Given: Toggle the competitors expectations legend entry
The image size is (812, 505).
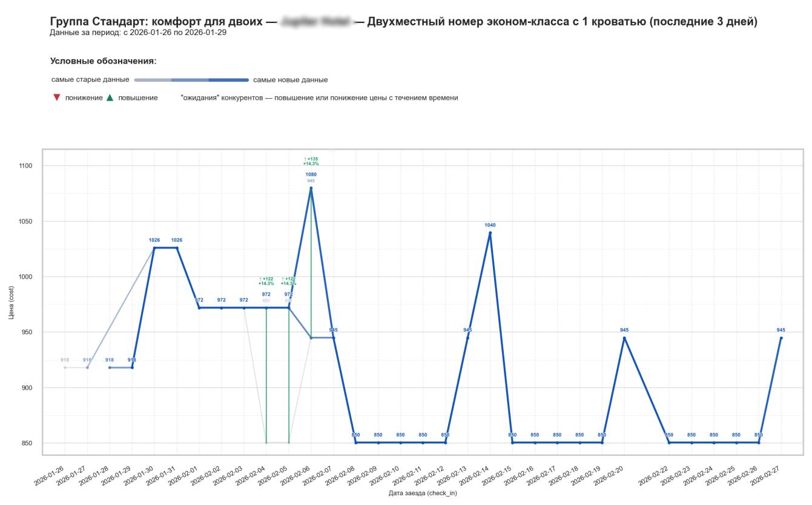Looking at the screenshot, I should [319, 97].
